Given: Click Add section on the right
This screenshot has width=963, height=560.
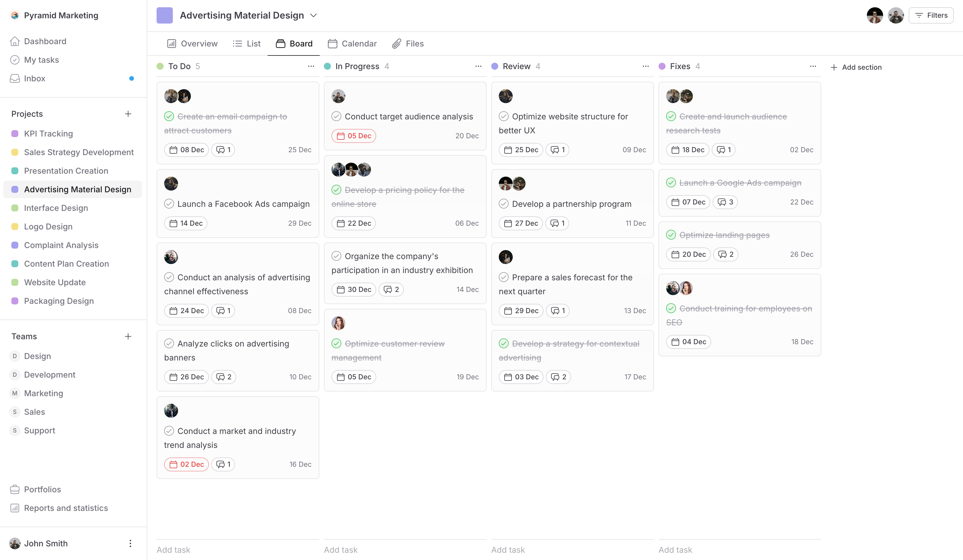Looking at the screenshot, I should tap(861, 67).
